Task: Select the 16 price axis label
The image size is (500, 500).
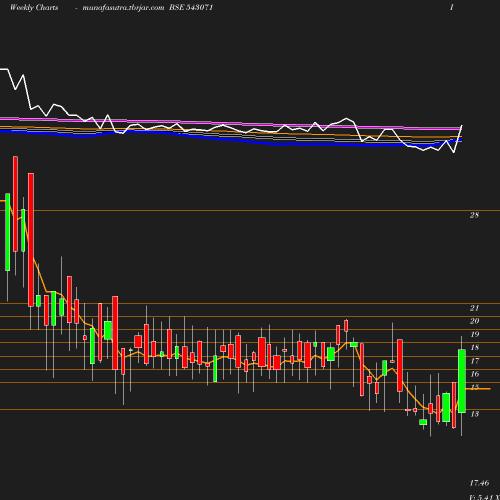Action: pos(474,374)
